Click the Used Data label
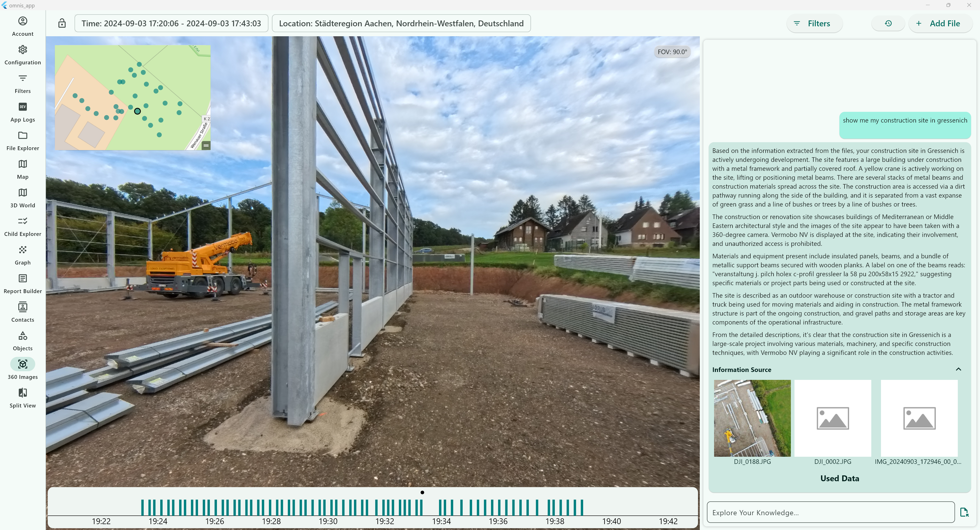 (840, 478)
